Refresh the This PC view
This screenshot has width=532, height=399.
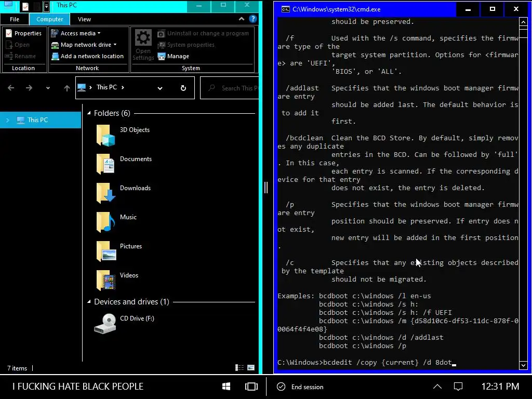tap(183, 88)
